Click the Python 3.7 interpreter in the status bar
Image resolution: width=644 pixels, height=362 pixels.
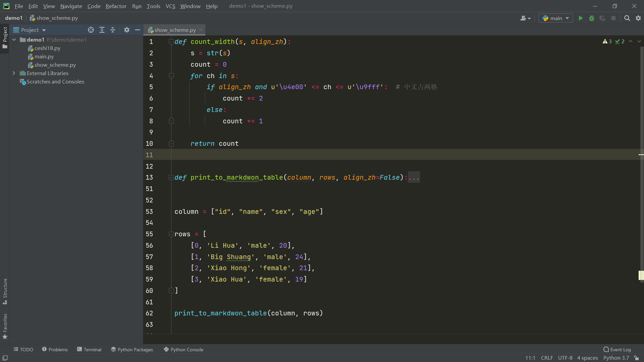pyautogui.click(x=616, y=358)
